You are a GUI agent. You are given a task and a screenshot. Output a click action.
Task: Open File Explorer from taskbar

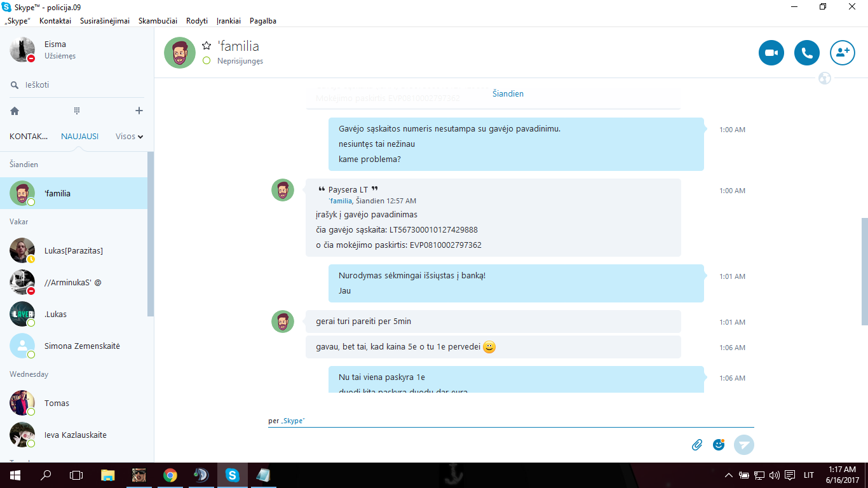pyautogui.click(x=108, y=475)
